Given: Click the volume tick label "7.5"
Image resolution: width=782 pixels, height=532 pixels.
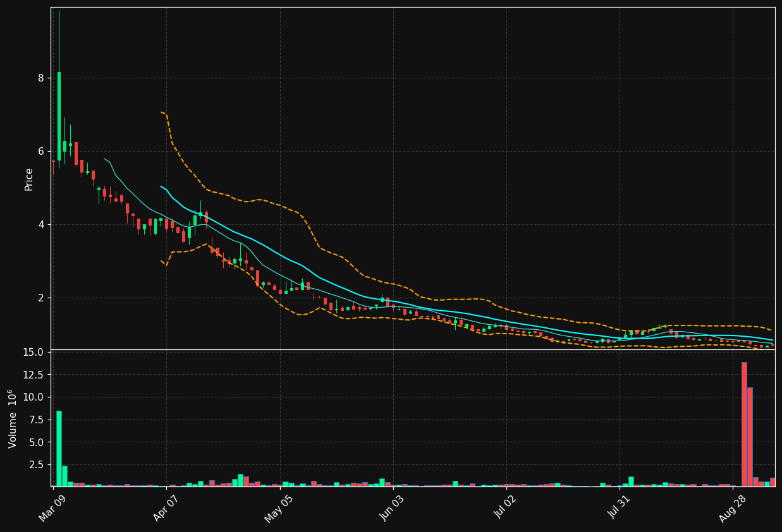Looking at the screenshot, I should [36, 420].
